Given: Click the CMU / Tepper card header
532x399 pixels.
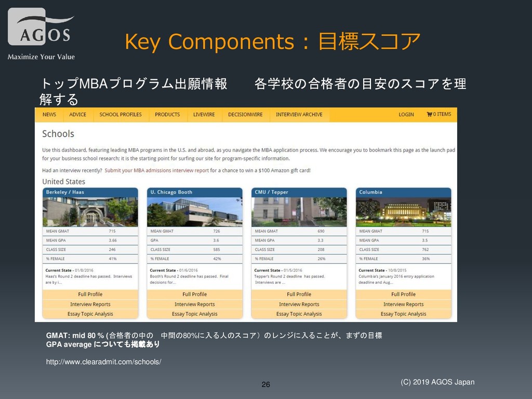Looking at the screenshot, I should [299, 192].
